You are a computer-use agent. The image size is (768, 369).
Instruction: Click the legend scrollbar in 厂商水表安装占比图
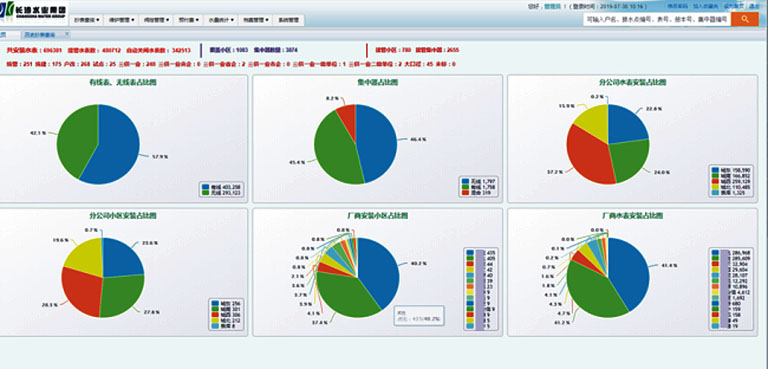(x=724, y=289)
